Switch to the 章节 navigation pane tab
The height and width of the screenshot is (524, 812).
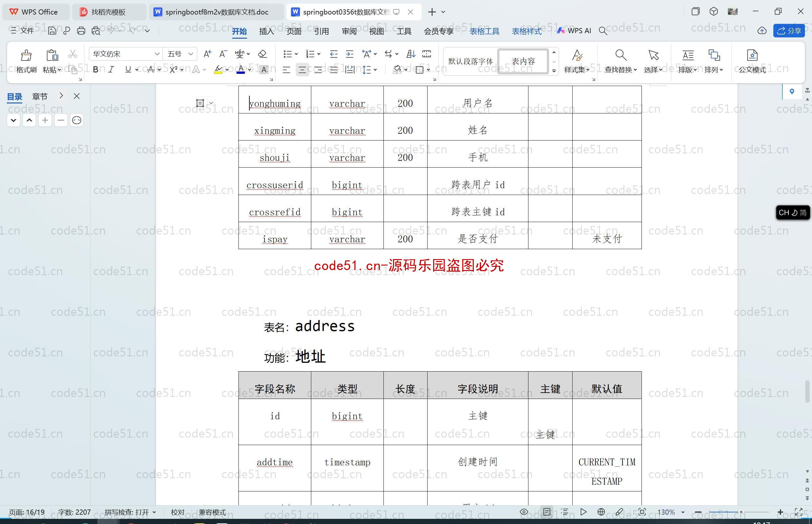click(40, 96)
